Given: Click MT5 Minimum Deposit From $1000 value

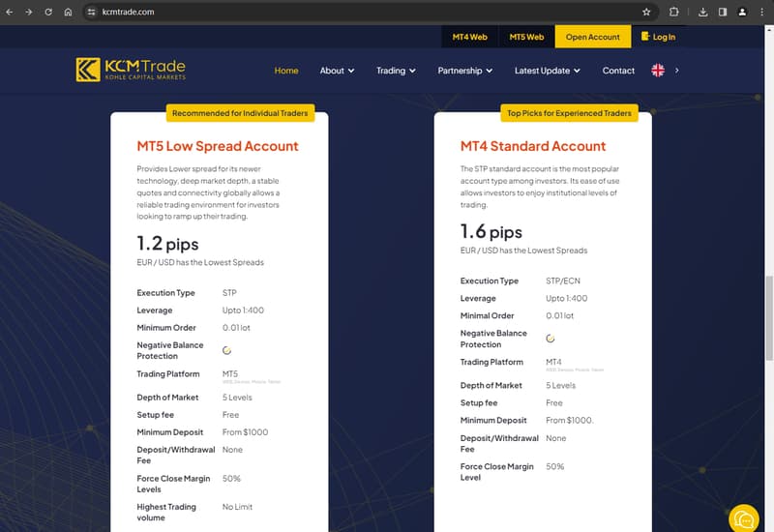Looking at the screenshot, I should (246, 432).
